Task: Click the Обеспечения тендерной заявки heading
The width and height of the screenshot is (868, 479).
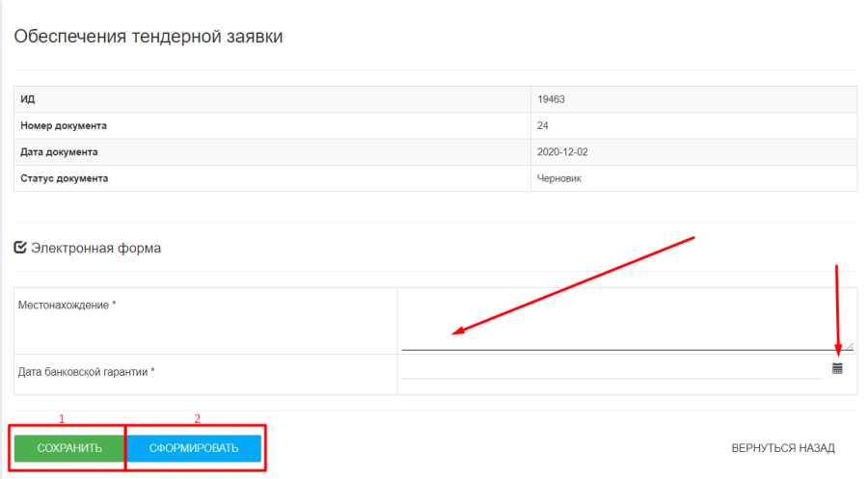Action: pos(148,37)
